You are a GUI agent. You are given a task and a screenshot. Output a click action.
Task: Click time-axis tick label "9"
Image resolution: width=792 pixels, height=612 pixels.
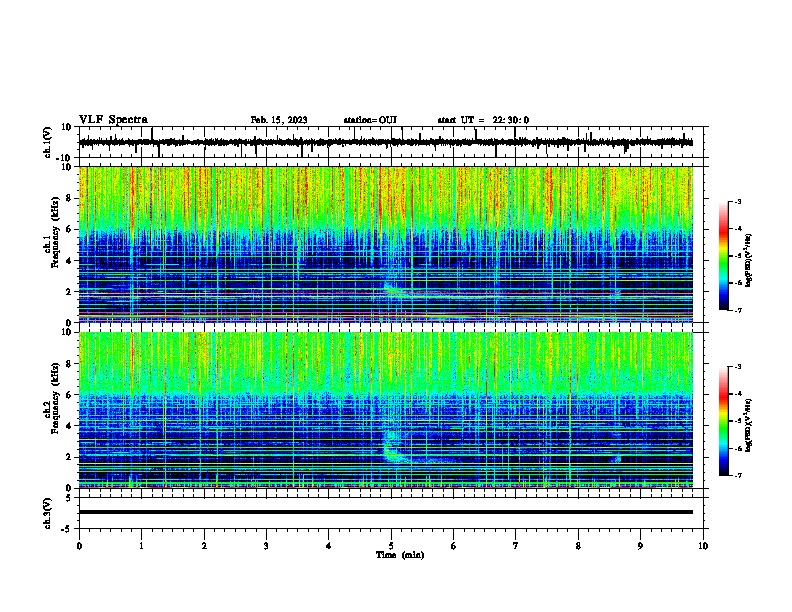tap(640, 546)
